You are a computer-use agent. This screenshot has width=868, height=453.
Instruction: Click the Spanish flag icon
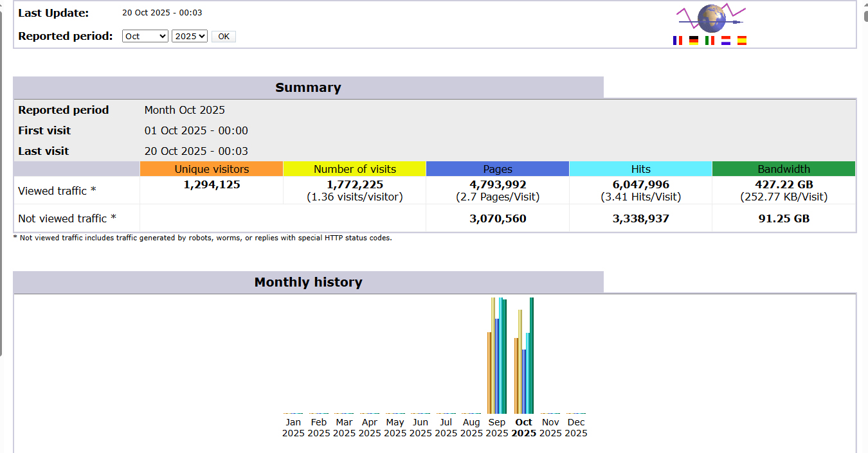(x=742, y=40)
